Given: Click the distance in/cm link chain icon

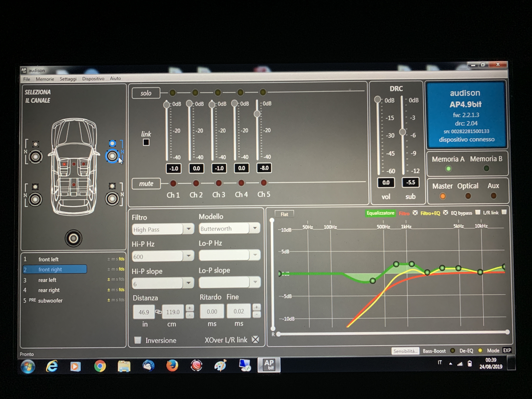Looking at the screenshot, I should coord(158,312).
